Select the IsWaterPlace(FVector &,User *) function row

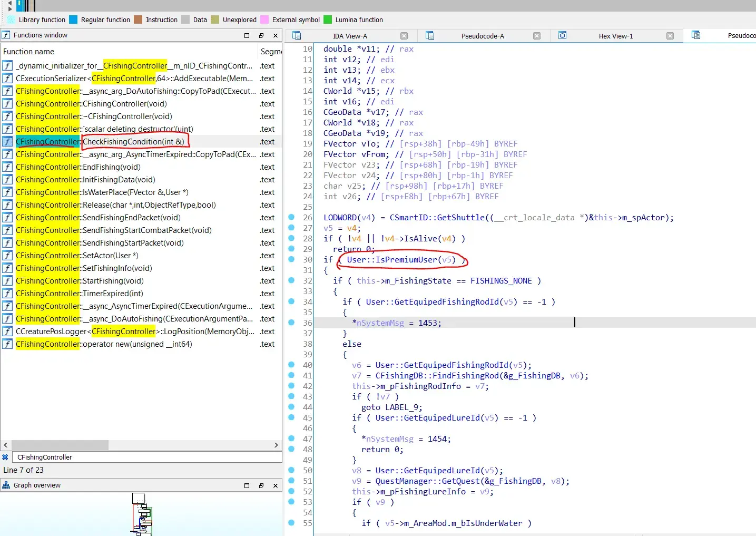[141, 192]
